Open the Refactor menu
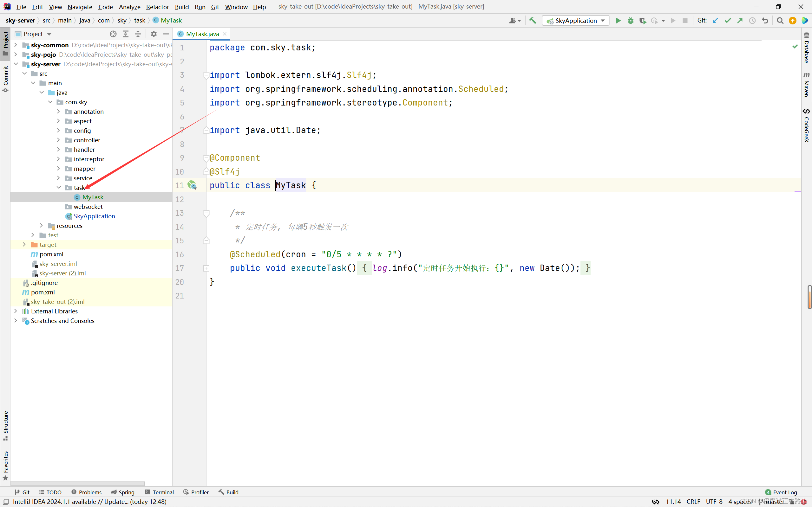This screenshot has width=812, height=507. [157, 7]
